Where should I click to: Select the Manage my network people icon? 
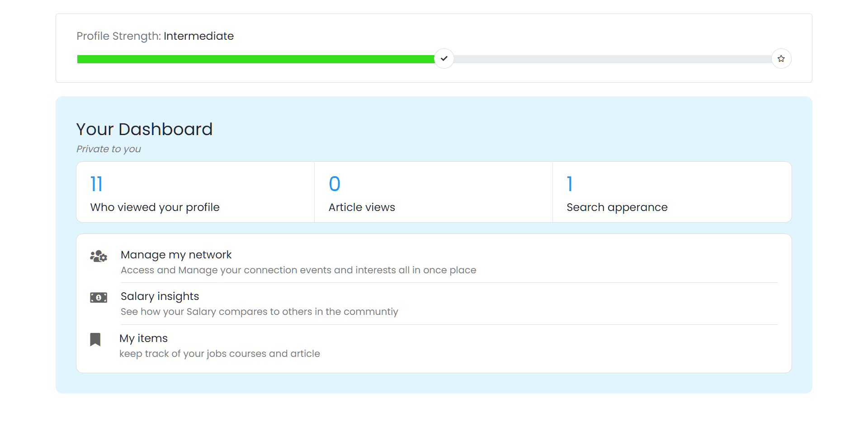coord(98,256)
